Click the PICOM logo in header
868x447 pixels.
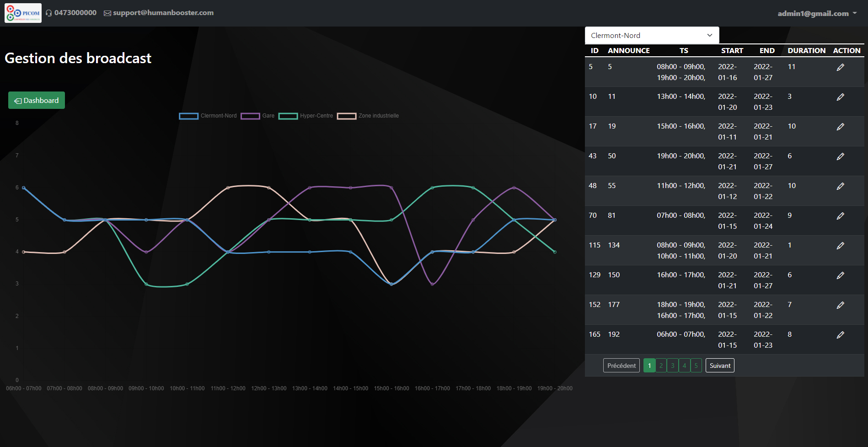point(23,13)
